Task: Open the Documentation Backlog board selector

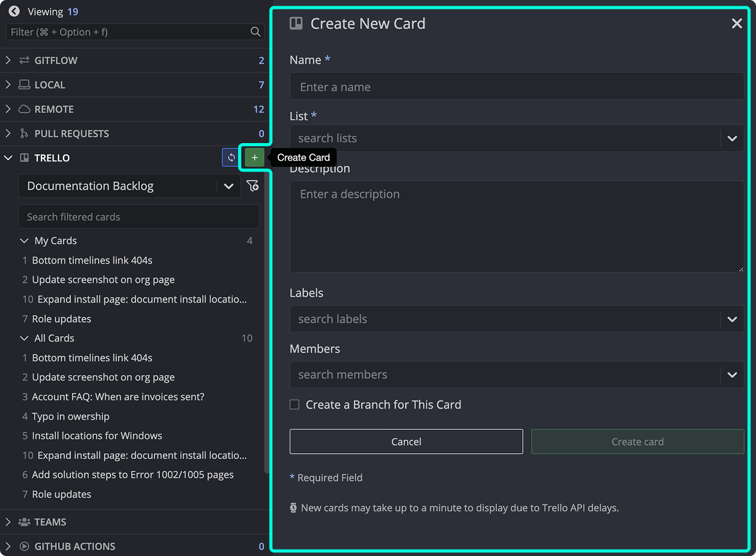Action: (x=229, y=186)
